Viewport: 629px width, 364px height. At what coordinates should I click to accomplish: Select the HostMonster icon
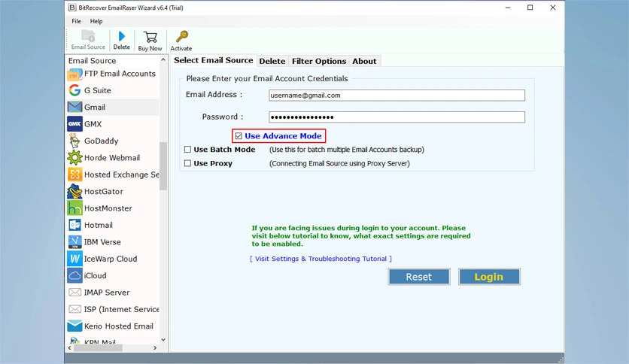pyautogui.click(x=74, y=208)
